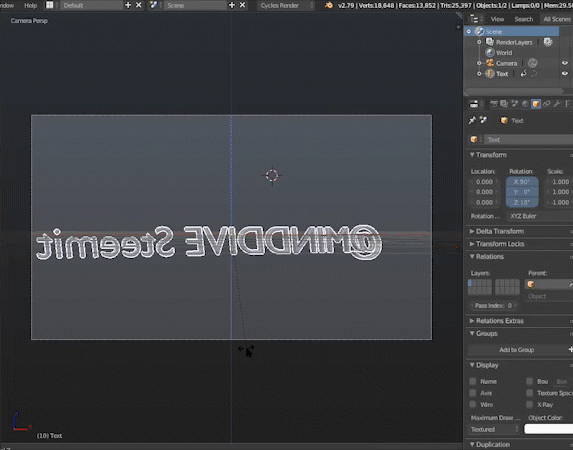Image resolution: width=573 pixels, height=450 pixels.
Task: Toggle visibility eye of Camera
Action: coord(565,63)
